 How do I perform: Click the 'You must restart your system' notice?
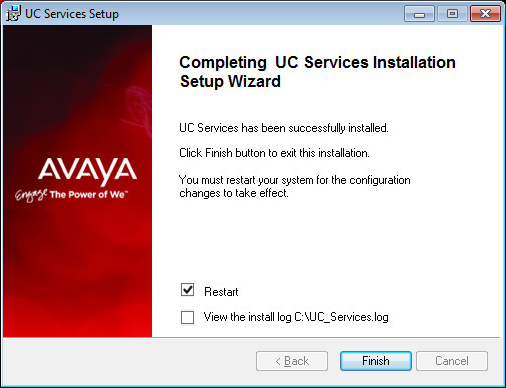pos(295,186)
